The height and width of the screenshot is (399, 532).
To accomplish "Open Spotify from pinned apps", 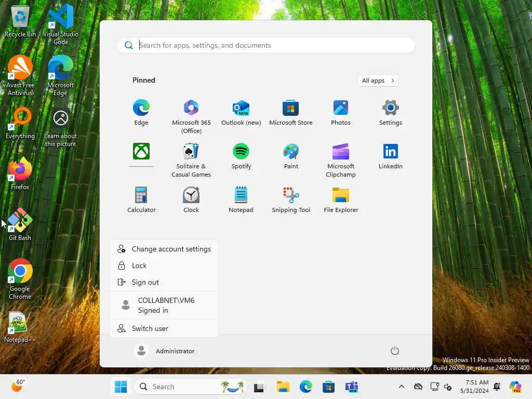I will tap(241, 157).
